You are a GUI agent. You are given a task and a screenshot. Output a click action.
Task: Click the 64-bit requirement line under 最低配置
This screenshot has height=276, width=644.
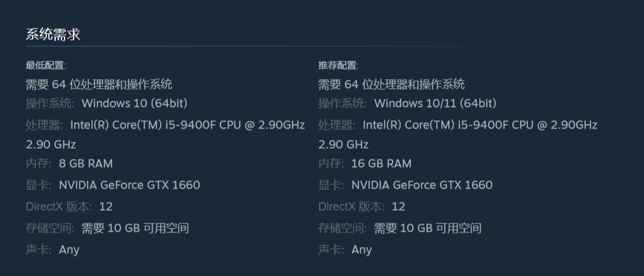point(99,84)
